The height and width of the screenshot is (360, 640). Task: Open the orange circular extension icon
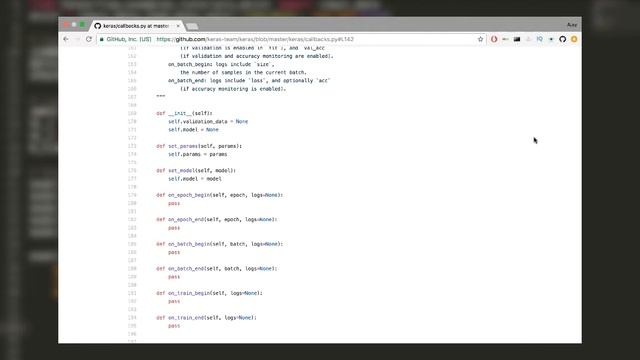[x=574, y=39]
